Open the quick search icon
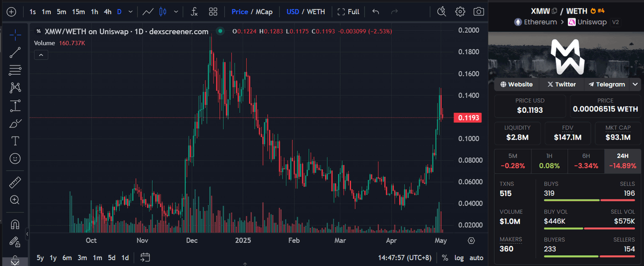The height and width of the screenshot is (266, 644). pyautogui.click(x=442, y=11)
